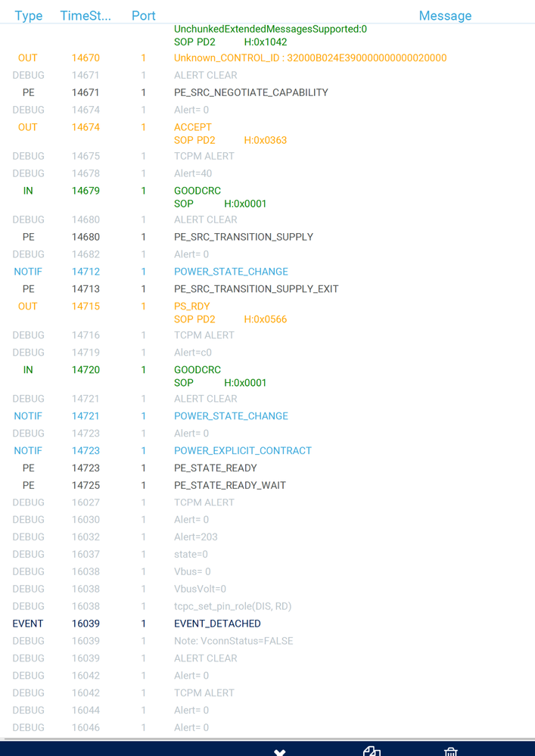Select the EVENT_DETACHED trace row
Viewport: 535px width, 756px height.
[268, 624]
